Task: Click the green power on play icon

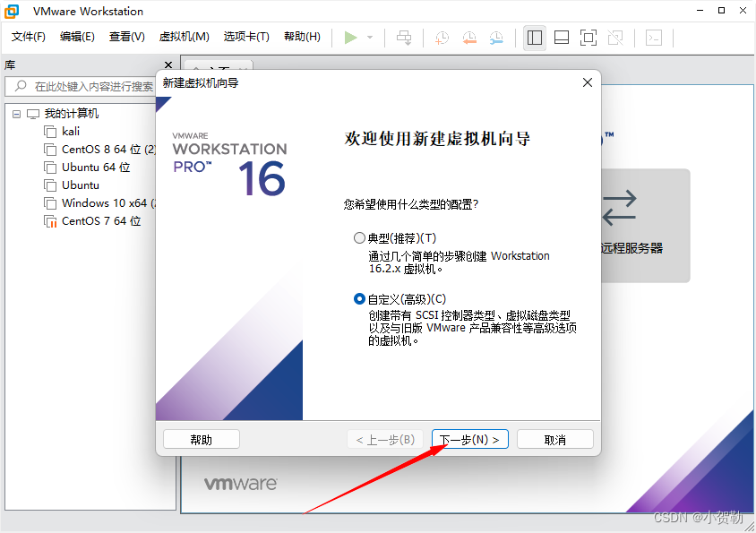Action: (350, 37)
